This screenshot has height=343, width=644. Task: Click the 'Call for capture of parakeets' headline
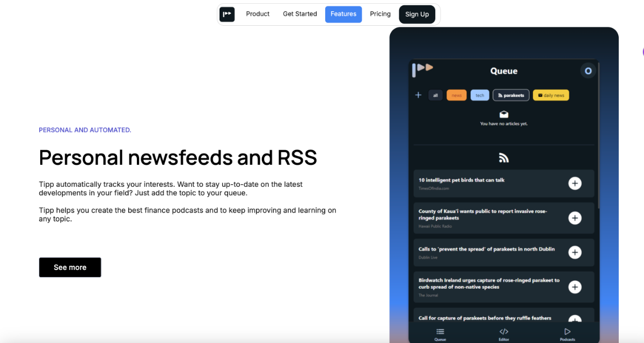485,318
